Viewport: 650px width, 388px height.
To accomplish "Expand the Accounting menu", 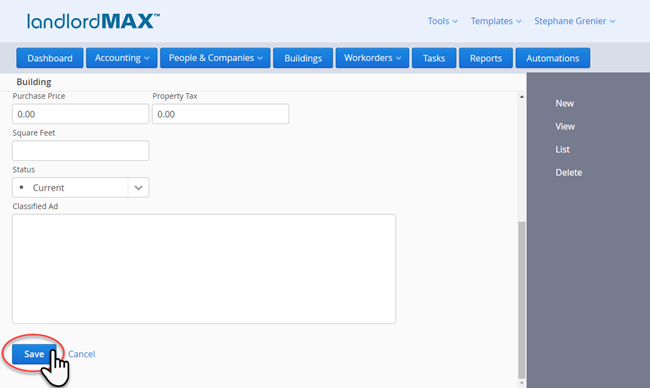I will coord(121,58).
